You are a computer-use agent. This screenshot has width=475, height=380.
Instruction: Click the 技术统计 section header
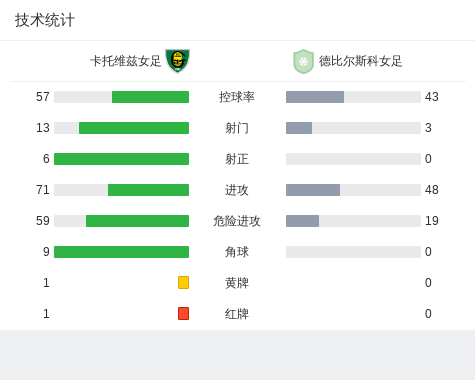pyautogui.click(x=45, y=20)
